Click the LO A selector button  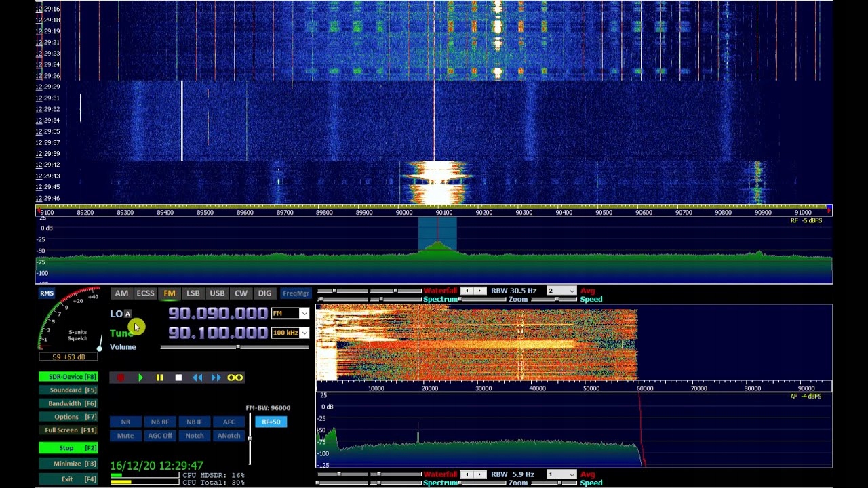[x=127, y=314]
